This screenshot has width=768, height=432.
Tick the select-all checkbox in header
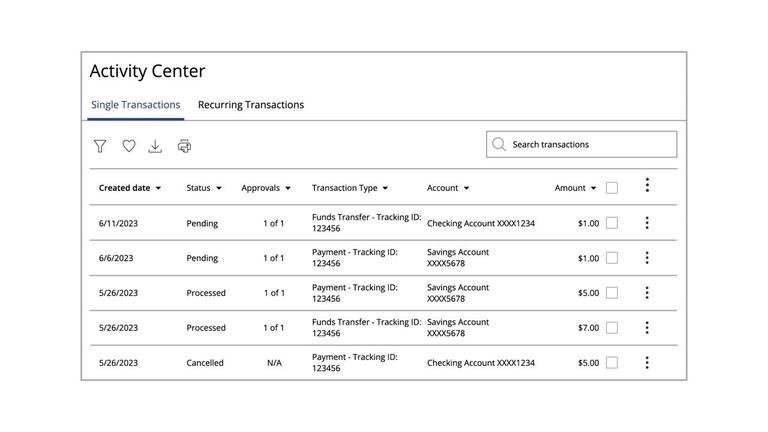(612, 188)
